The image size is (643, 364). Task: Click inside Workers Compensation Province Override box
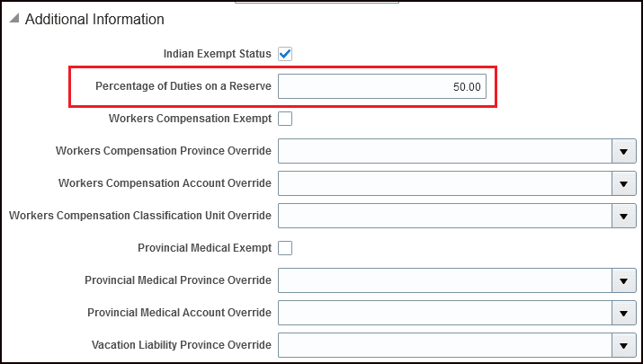click(x=444, y=151)
